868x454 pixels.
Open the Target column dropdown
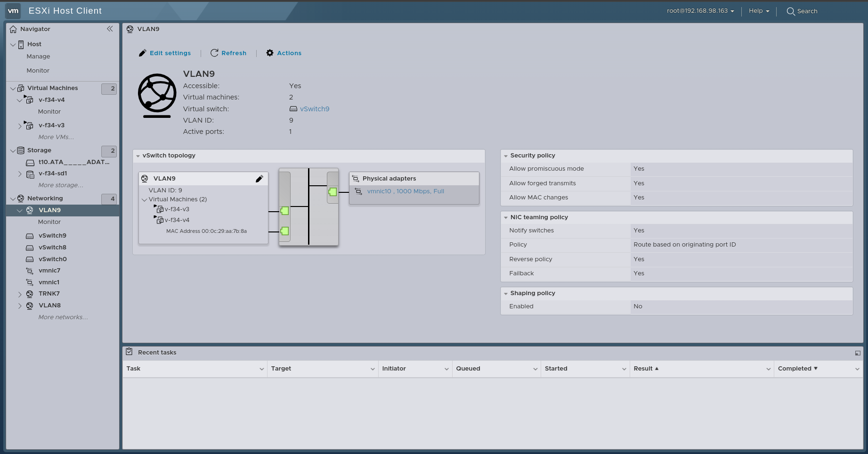373,369
